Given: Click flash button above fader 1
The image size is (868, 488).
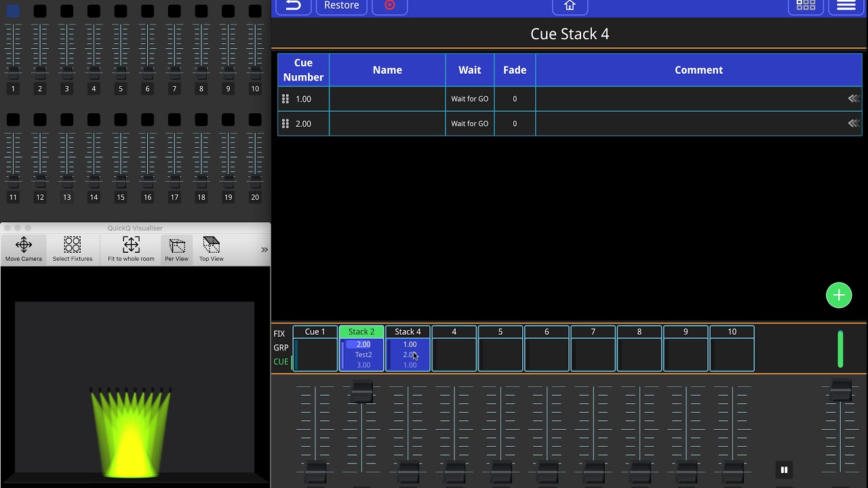Looking at the screenshot, I should (x=13, y=12).
